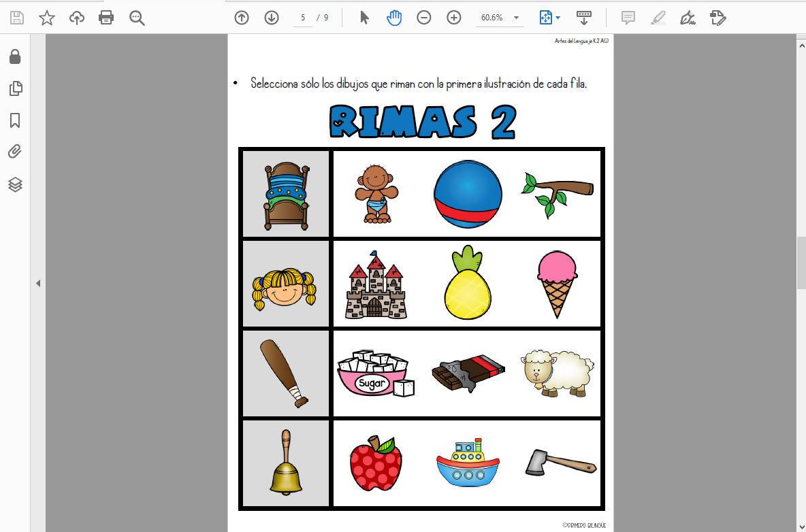The height and width of the screenshot is (532, 806).
Task: Zoom in on the document
Action: (x=453, y=18)
